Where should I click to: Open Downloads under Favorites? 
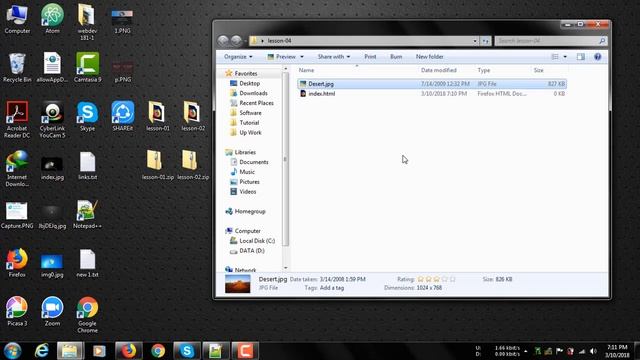tap(253, 93)
